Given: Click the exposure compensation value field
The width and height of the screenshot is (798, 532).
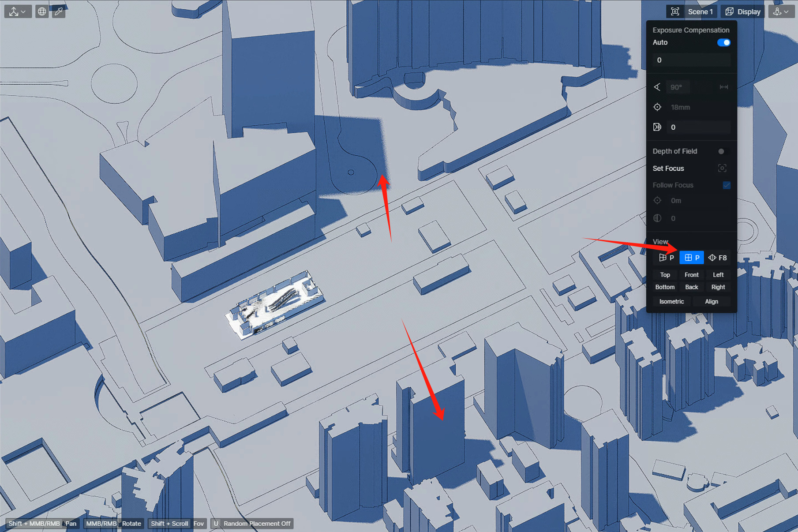Looking at the screenshot, I should [x=691, y=60].
